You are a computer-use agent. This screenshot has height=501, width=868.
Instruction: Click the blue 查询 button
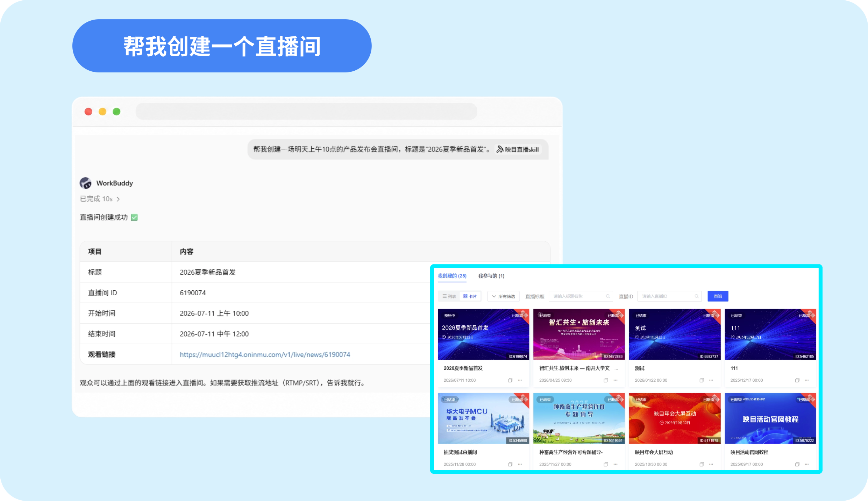pyautogui.click(x=718, y=296)
